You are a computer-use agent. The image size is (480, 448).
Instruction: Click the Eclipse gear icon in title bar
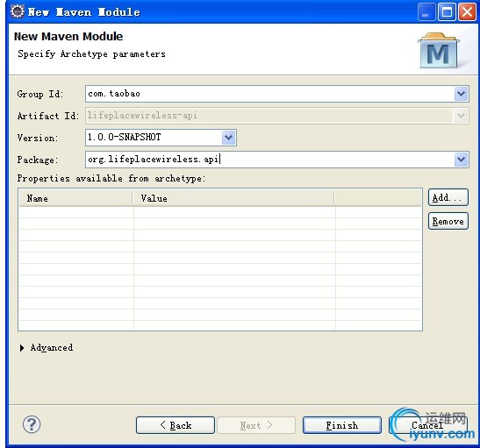click(18, 11)
